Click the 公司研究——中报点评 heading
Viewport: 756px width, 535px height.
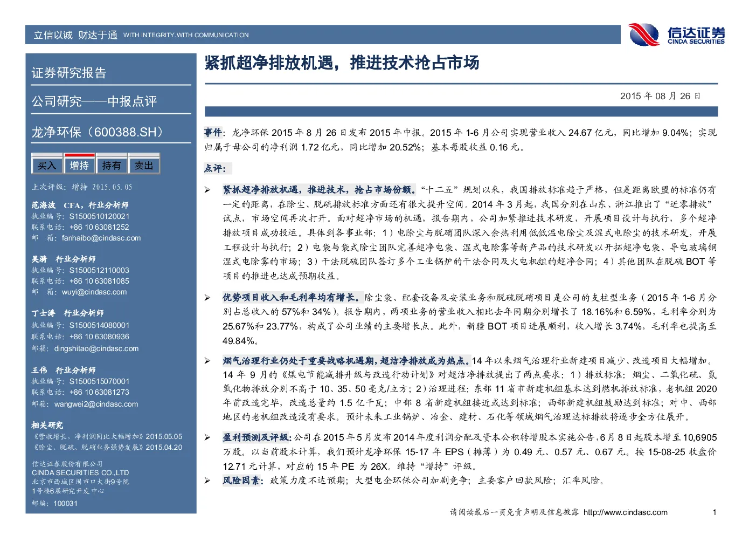point(94,101)
